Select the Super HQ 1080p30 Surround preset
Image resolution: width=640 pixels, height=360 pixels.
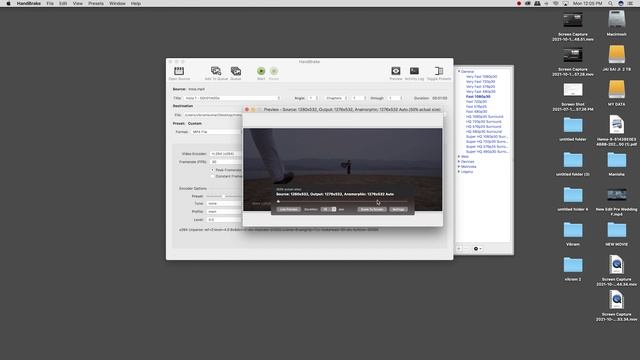(x=487, y=137)
